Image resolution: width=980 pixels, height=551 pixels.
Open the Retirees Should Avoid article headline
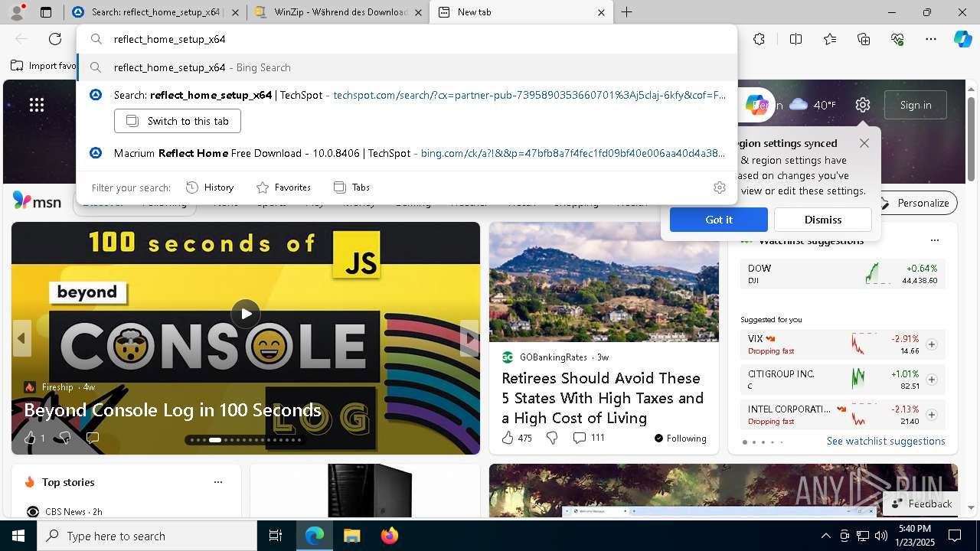[603, 398]
